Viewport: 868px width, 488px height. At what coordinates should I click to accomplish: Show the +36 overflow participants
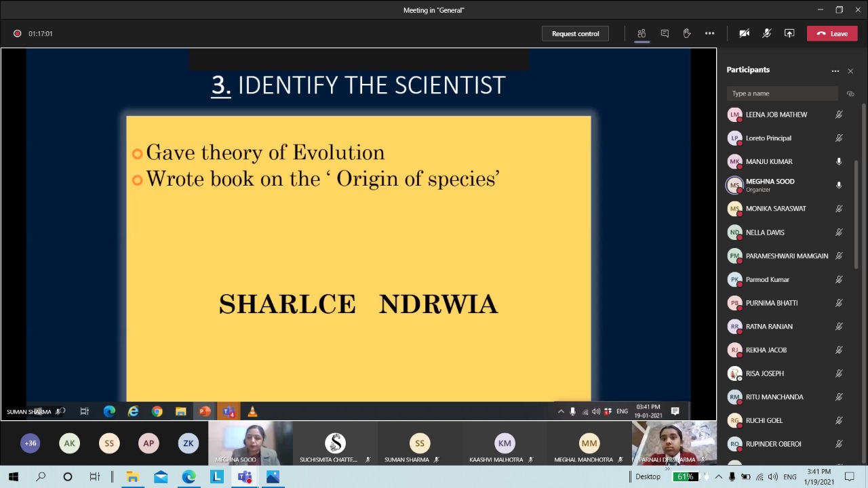[x=31, y=443]
